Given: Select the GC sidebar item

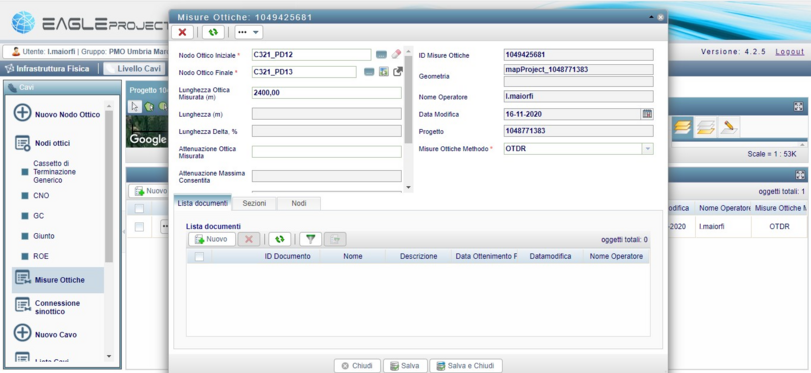Looking at the screenshot, I should [39, 216].
